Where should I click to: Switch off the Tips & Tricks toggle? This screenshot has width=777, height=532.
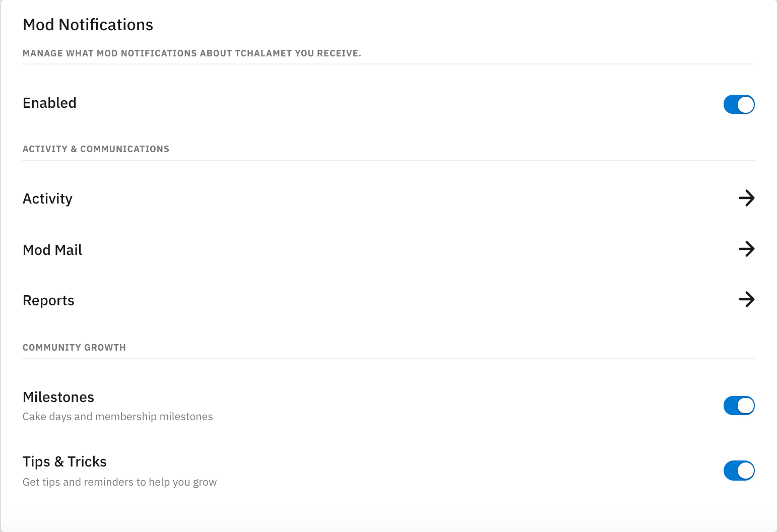[739, 471]
